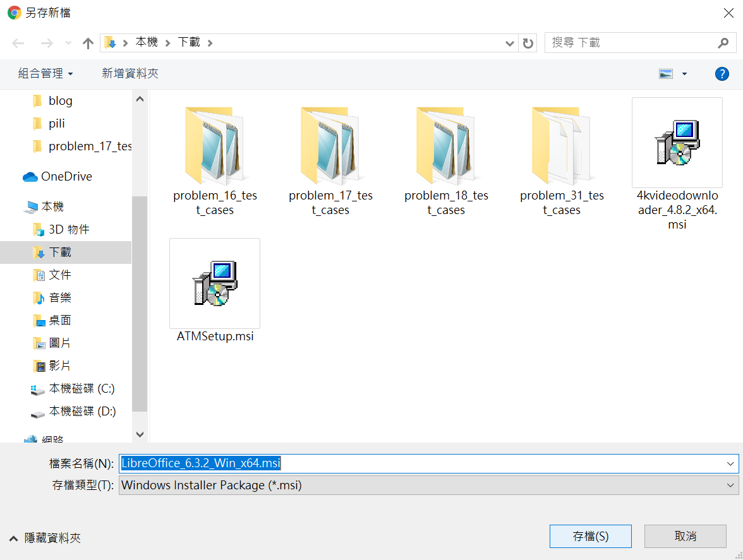This screenshot has width=743, height=560.
Task: Click sidebar scroll down arrow
Action: [x=140, y=434]
